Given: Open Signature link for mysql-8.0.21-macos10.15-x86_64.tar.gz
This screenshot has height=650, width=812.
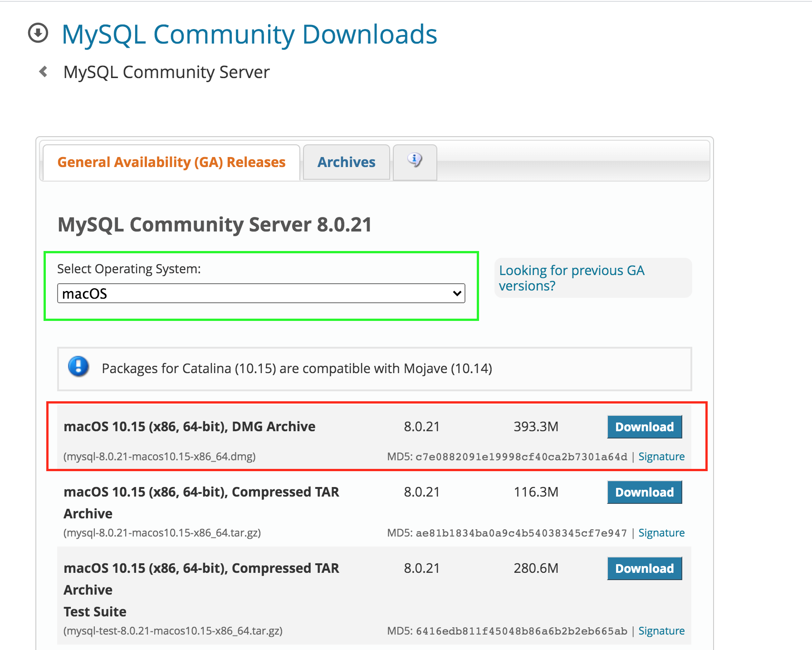Looking at the screenshot, I should click(x=661, y=533).
